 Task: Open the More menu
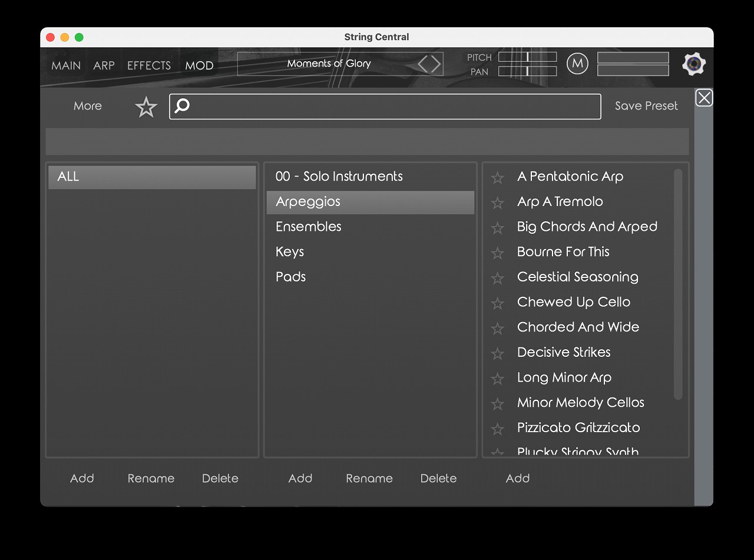pyautogui.click(x=88, y=106)
